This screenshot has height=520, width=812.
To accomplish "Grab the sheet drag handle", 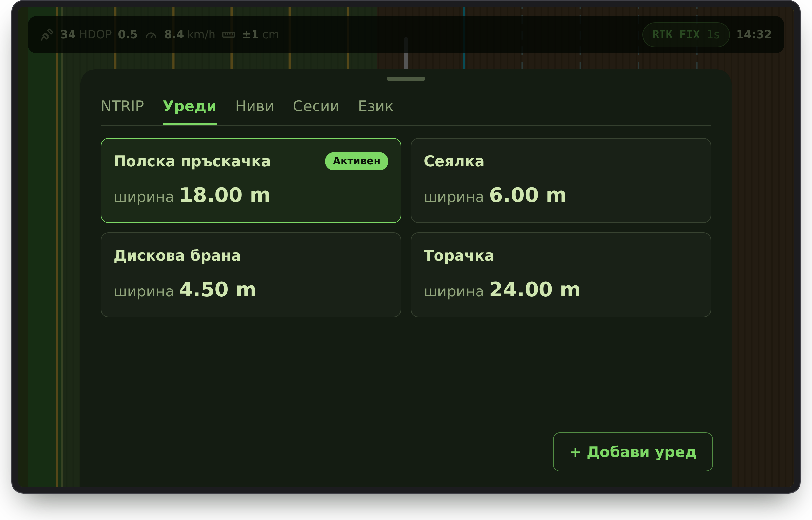I will [406, 79].
